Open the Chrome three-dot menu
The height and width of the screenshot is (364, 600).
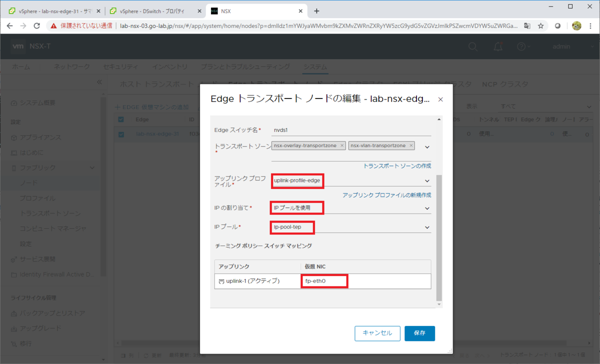[590, 25]
